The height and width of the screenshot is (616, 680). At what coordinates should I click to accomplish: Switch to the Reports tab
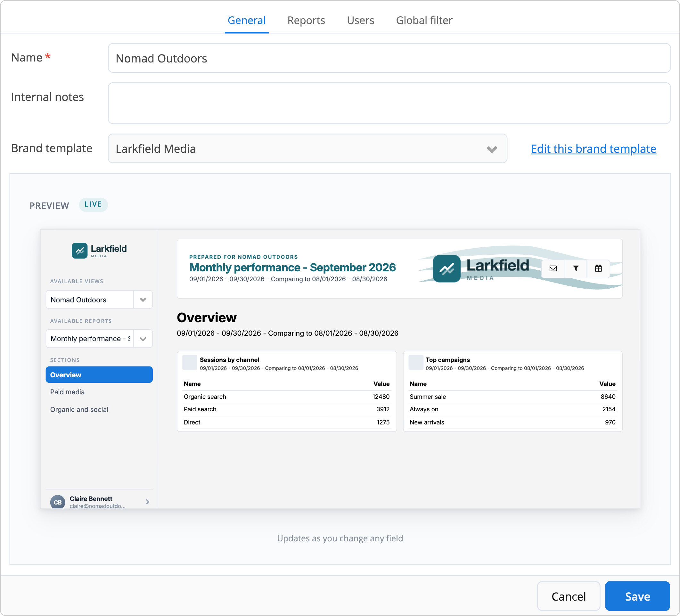306,20
